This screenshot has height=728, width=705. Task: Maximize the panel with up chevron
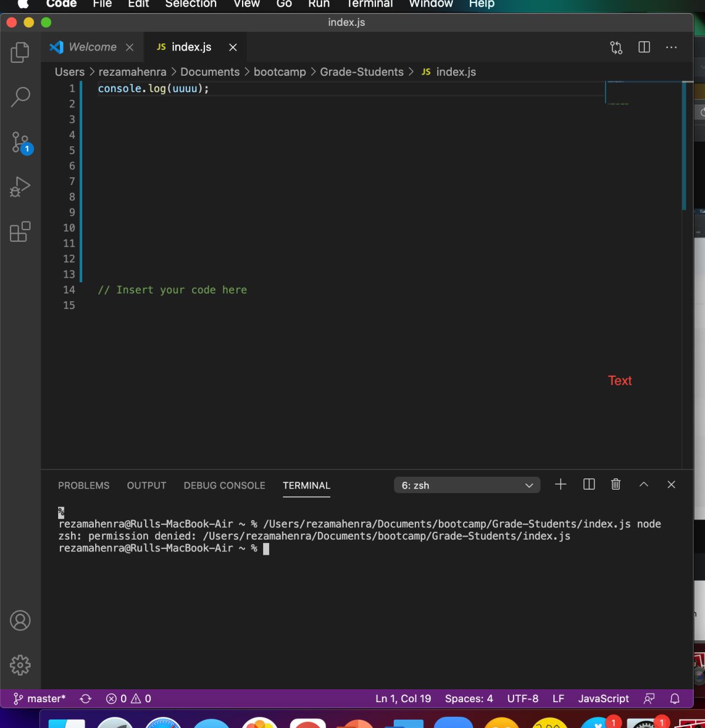tap(644, 484)
